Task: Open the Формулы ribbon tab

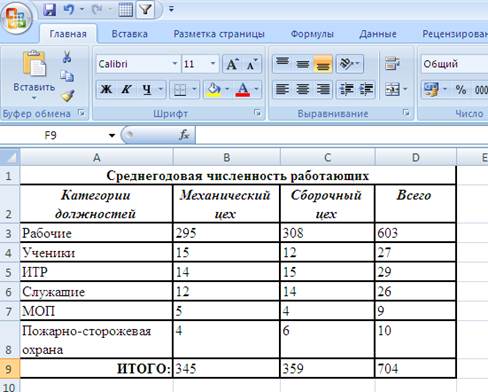Action: [312, 34]
